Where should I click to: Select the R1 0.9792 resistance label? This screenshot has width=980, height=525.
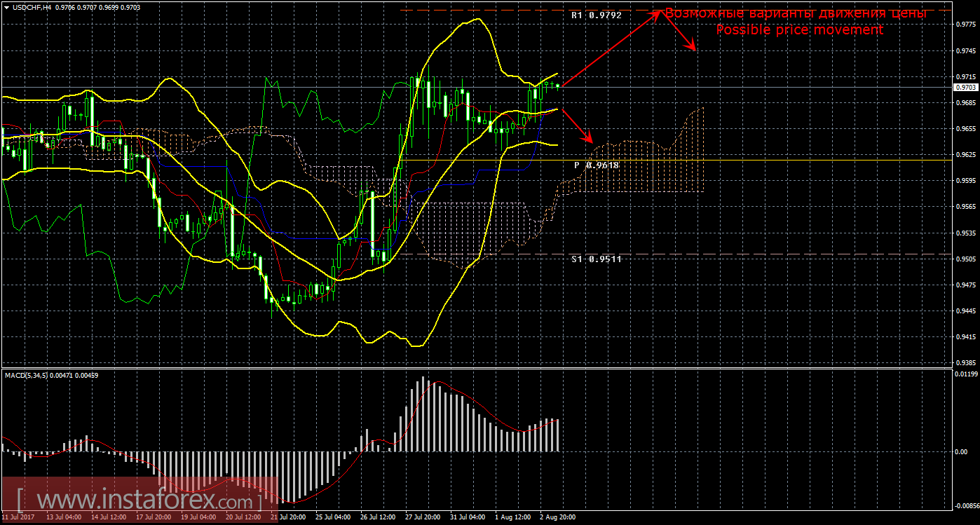click(x=596, y=15)
